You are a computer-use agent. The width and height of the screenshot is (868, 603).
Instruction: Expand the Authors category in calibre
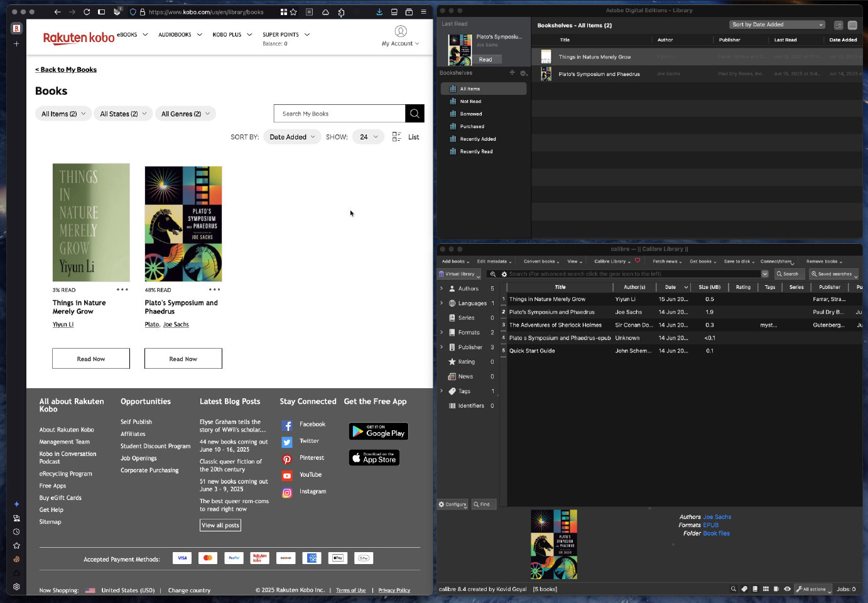pyautogui.click(x=442, y=288)
